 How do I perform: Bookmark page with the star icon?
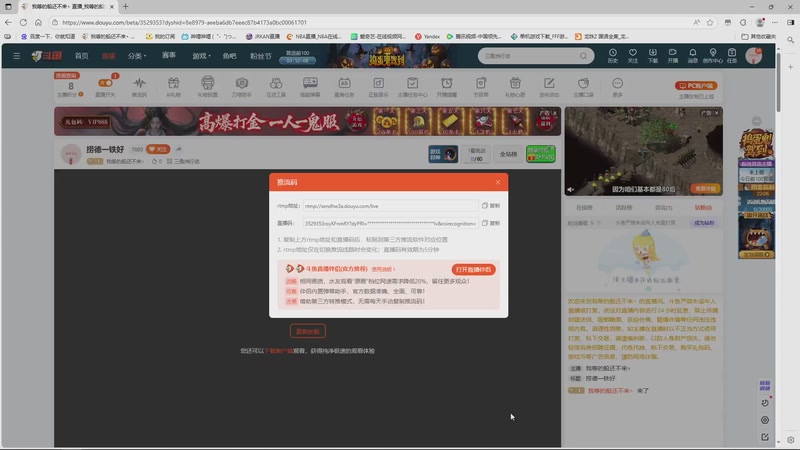(710, 22)
